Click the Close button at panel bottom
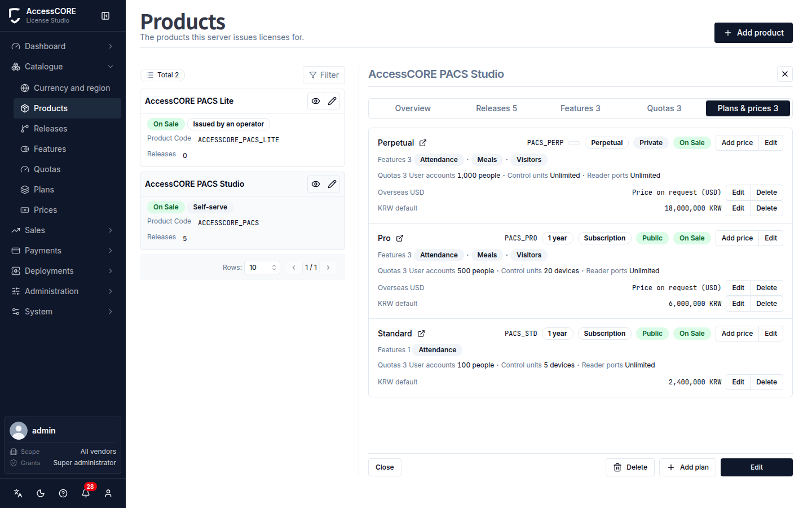Image resolution: width=812 pixels, height=508 pixels. (385, 467)
